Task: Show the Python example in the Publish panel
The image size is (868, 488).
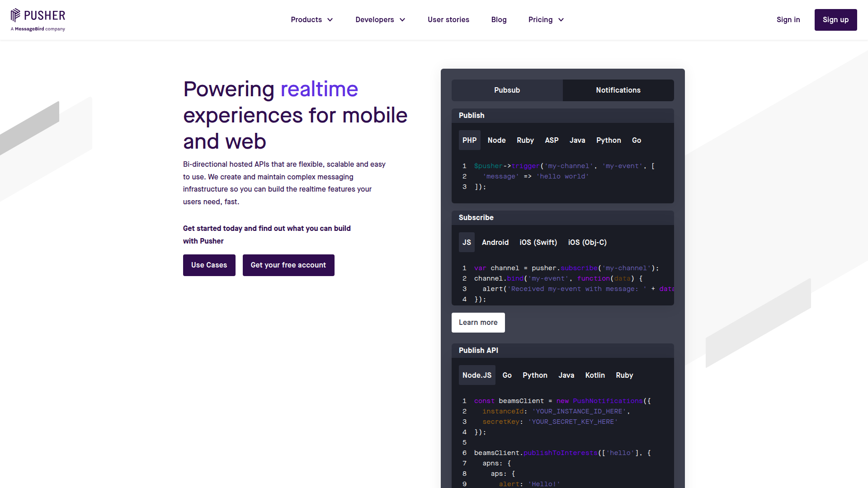Action: click(x=609, y=140)
